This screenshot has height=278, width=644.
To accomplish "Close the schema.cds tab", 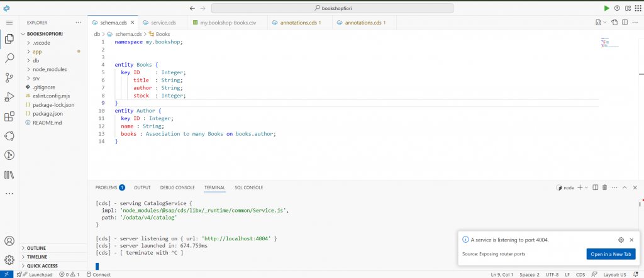I will click(132, 23).
